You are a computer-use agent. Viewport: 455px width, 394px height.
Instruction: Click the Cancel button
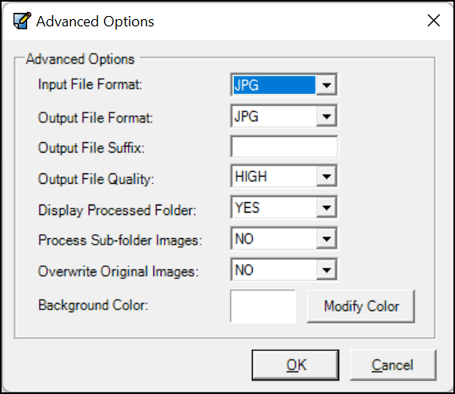tap(393, 365)
